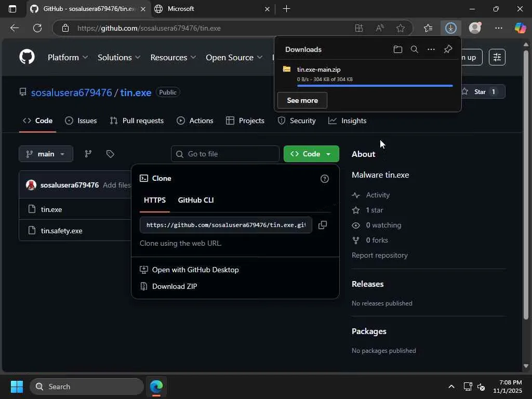Open a new browser tab

[286, 9]
